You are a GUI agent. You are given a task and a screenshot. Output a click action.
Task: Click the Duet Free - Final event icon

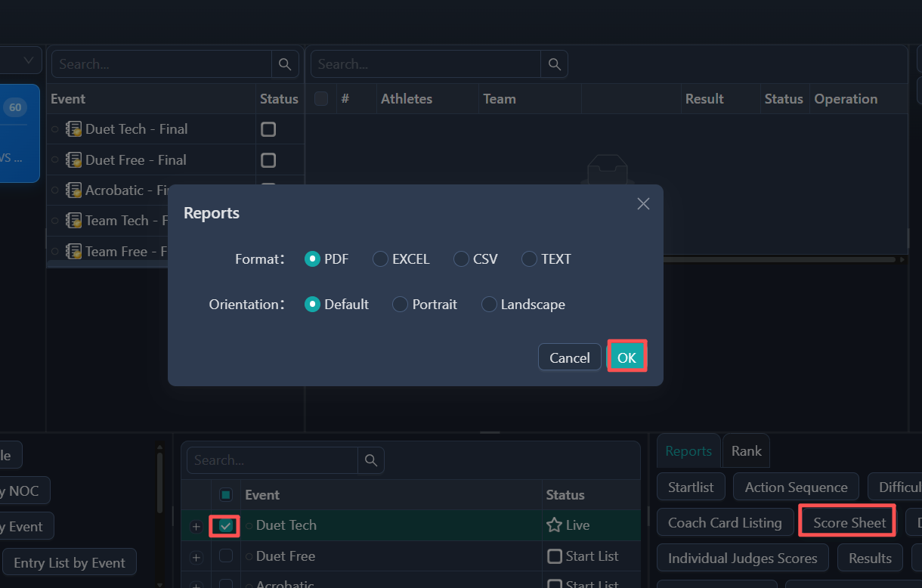click(73, 160)
